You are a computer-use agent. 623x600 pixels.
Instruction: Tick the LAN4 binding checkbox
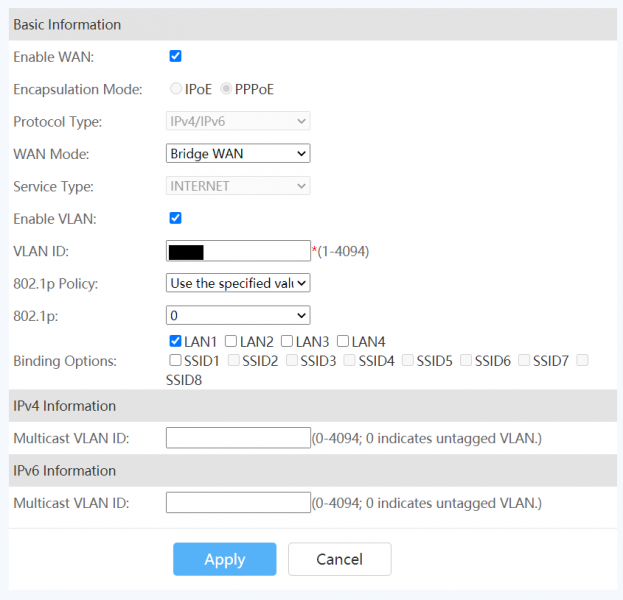[x=343, y=342]
